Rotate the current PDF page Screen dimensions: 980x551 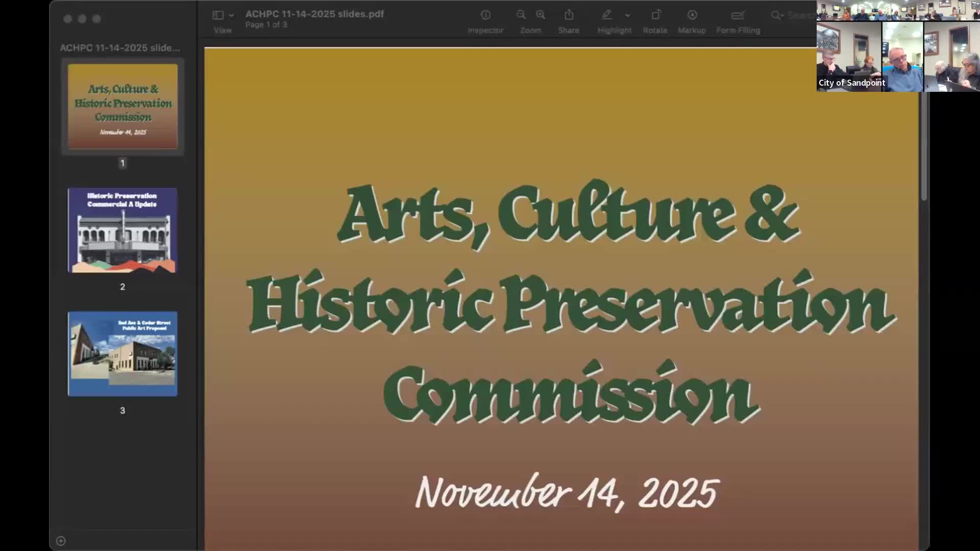click(x=655, y=15)
